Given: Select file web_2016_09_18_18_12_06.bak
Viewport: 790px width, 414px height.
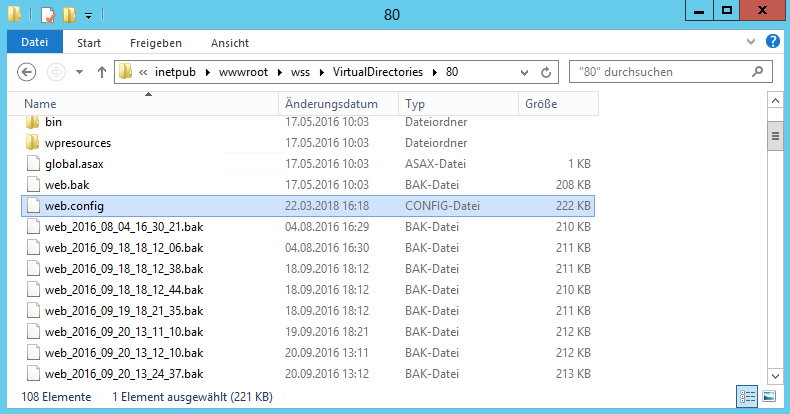Looking at the screenshot, I should tap(124, 248).
